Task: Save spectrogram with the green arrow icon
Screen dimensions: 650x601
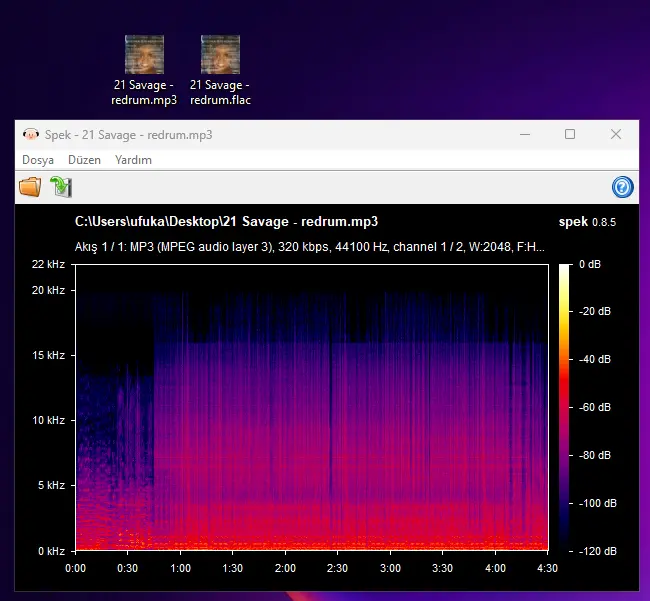Action: point(61,187)
